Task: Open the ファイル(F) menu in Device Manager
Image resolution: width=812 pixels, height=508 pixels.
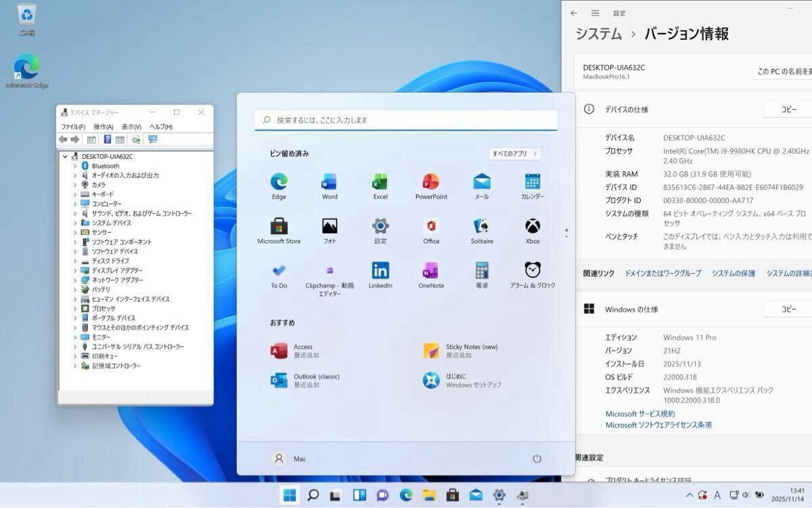Action: click(73, 126)
